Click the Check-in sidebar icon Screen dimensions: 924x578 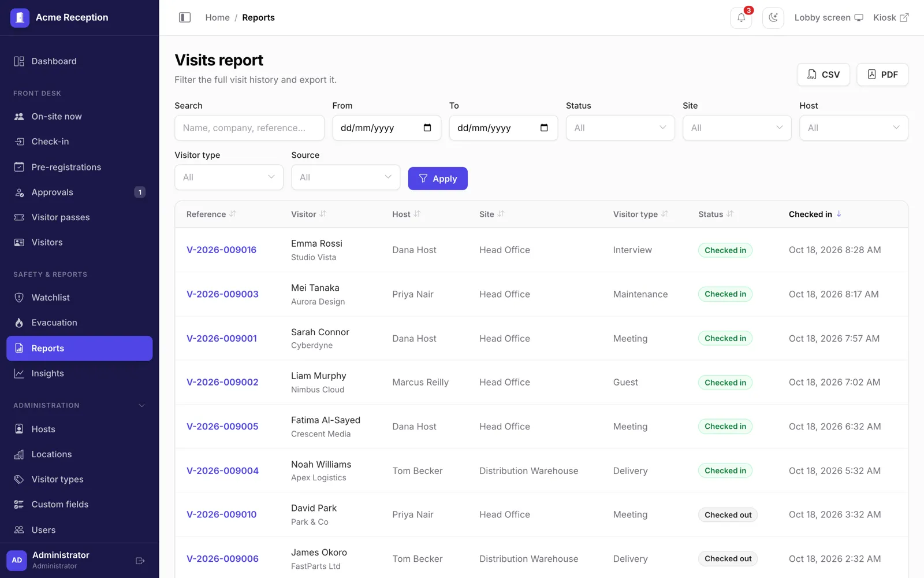pyautogui.click(x=19, y=142)
